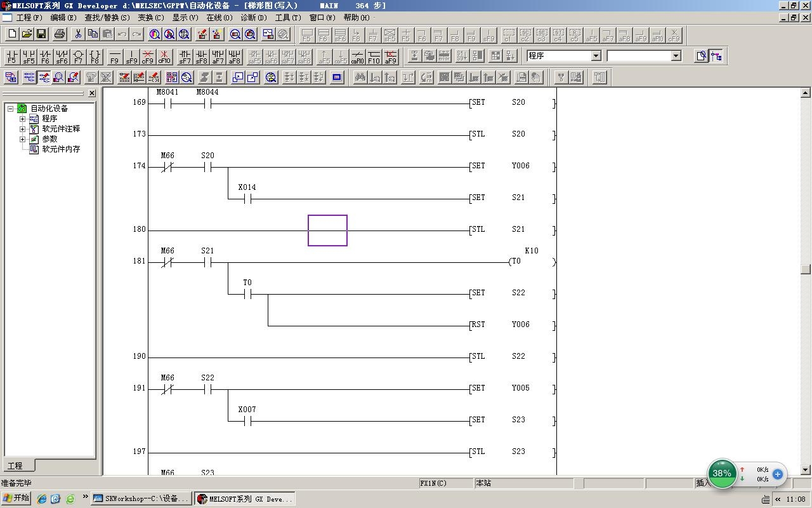
Task: Click the 38% green floating ball
Action: (x=722, y=473)
